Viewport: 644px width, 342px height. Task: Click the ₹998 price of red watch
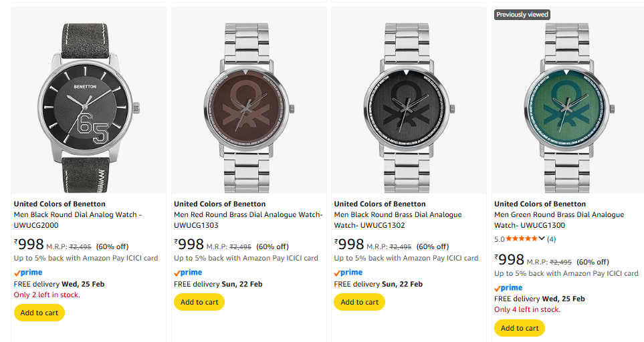click(x=189, y=244)
